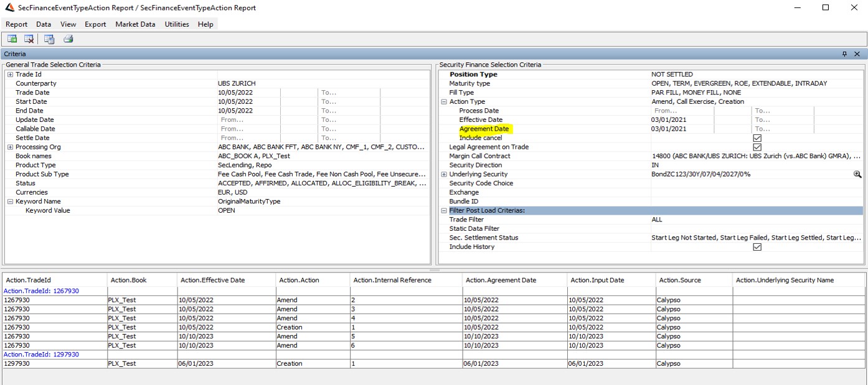Click the Action.Internal Reference column header
868x385 pixels.
click(x=407, y=280)
